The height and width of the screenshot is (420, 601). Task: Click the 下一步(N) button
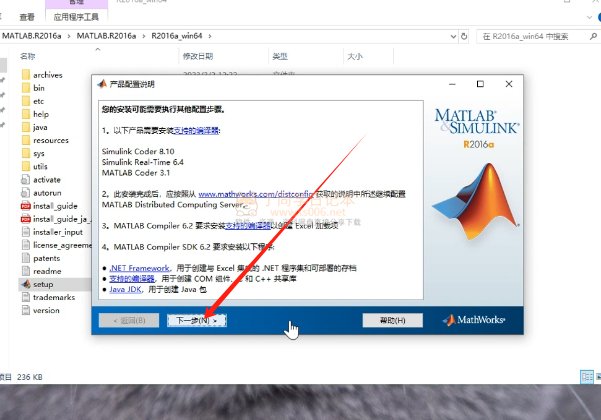pos(197,320)
